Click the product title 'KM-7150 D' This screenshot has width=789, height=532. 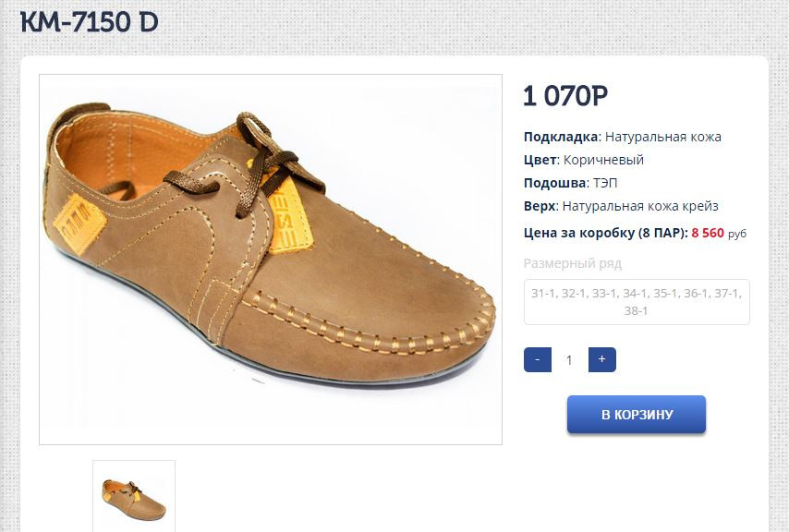89,22
